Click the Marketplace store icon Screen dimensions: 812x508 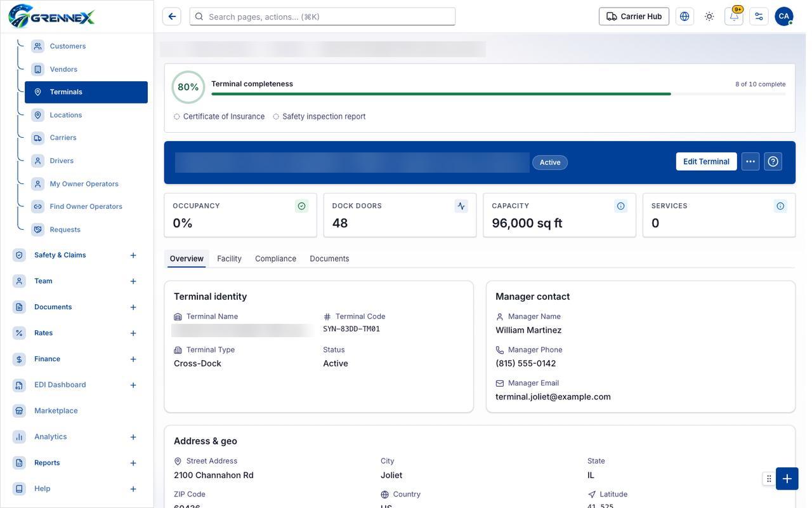[19, 411]
